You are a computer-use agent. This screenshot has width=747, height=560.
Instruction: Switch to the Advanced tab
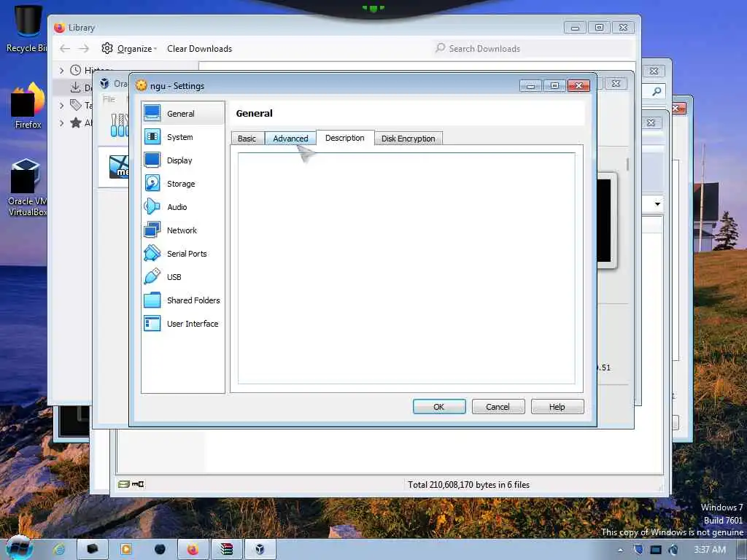pyautogui.click(x=290, y=139)
